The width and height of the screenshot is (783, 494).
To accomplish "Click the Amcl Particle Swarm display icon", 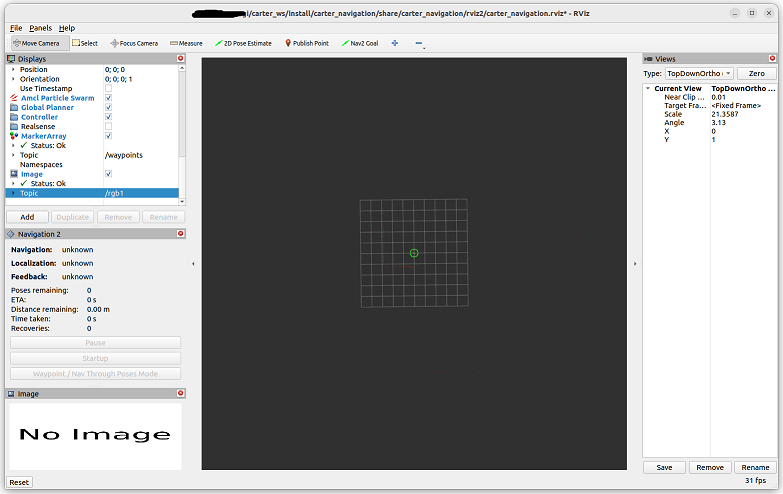I will pyautogui.click(x=14, y=98).
